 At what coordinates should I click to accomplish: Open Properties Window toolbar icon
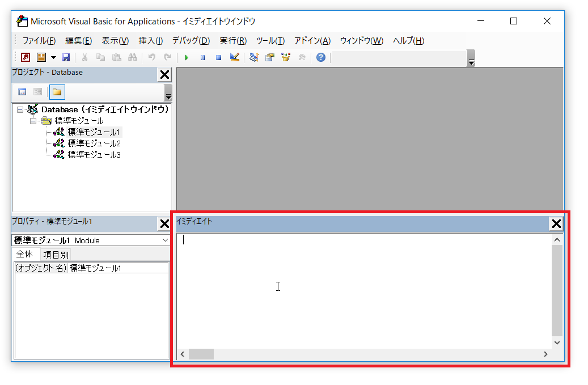coord(270,57)
